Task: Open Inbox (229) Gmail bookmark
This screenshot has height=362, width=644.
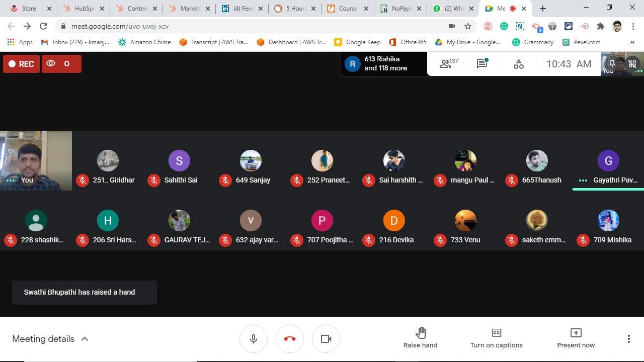Action: tap(75, 42)
